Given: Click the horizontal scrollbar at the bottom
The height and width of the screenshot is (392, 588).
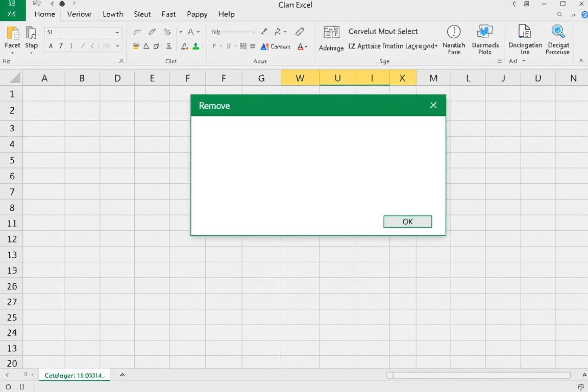Looking at the screenshot, I should (477, 375).
